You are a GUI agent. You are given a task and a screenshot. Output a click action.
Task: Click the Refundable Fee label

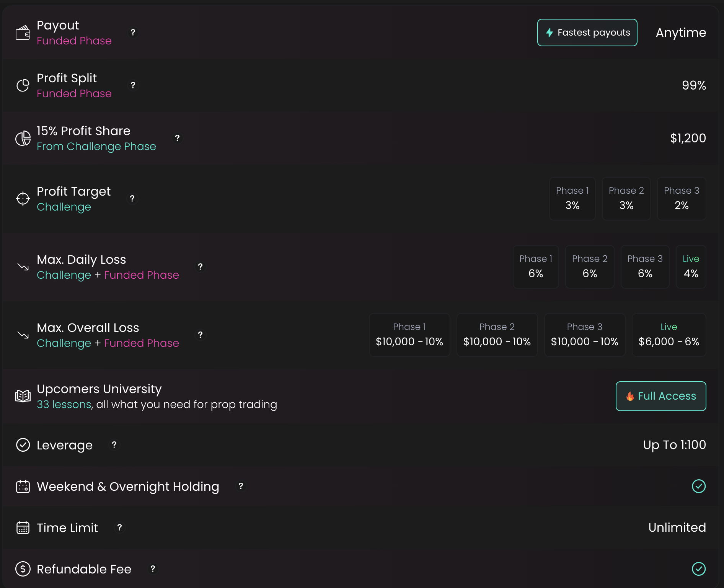(84, 569)
